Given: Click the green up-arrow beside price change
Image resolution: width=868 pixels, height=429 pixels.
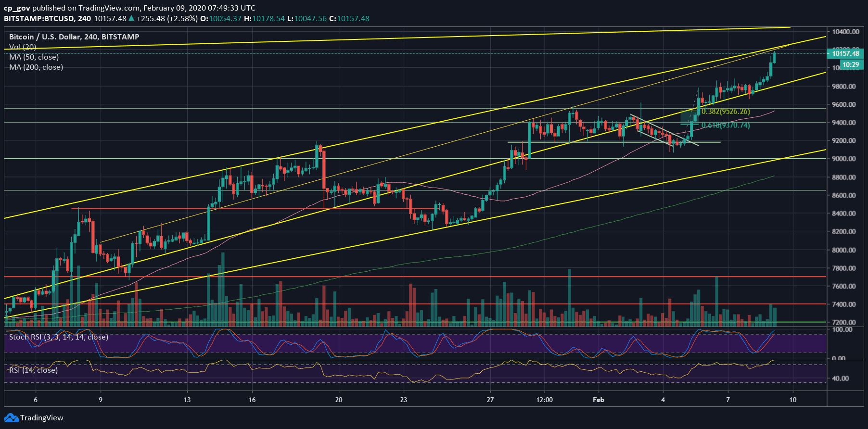Looking at the screenshot, I should (131, 19).
